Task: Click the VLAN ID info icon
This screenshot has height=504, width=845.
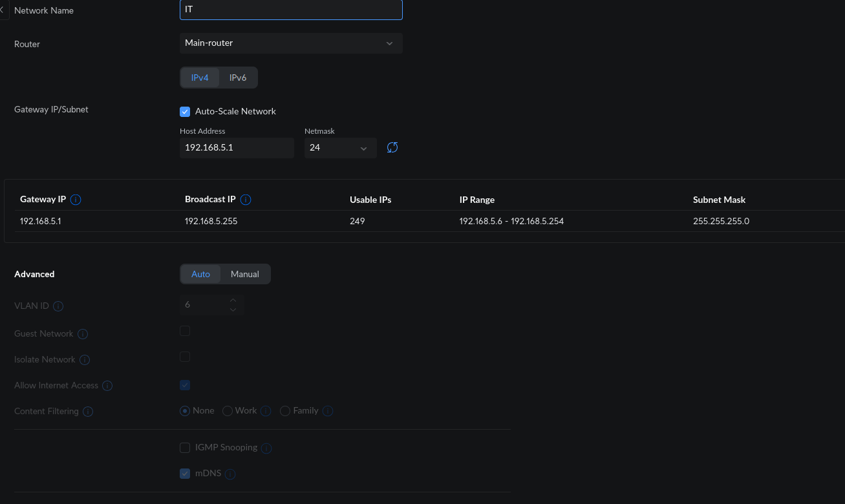Action: (x=58, y=306)
